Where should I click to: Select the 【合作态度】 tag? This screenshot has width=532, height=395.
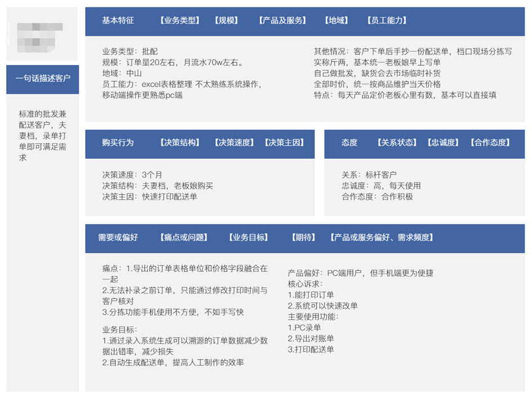tap(490, 142)
